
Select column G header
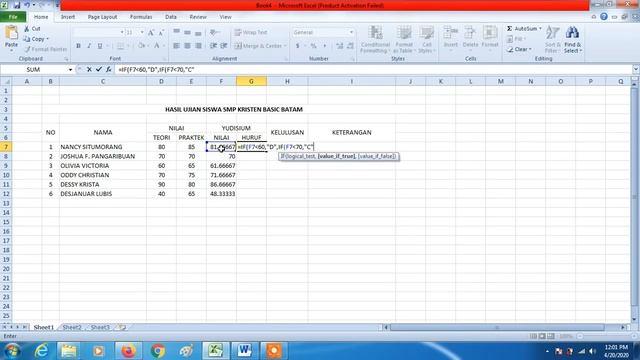(x=251, y=81)
